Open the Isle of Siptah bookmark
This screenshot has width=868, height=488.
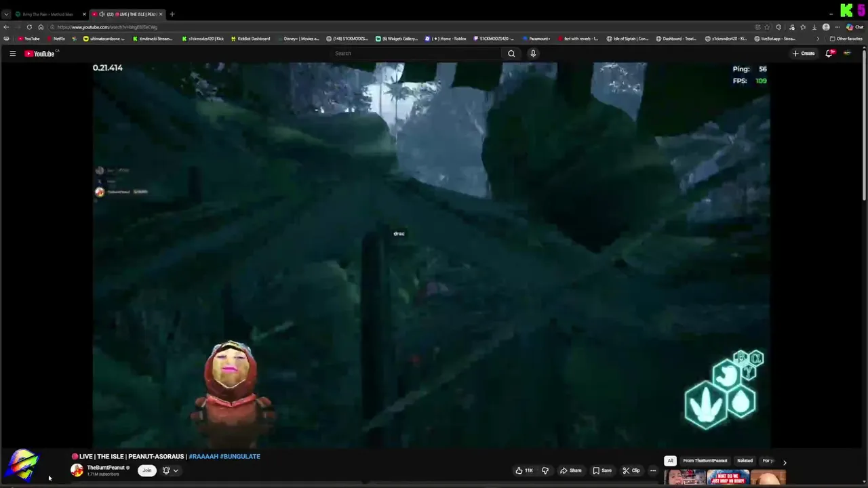tap(628, 39)
